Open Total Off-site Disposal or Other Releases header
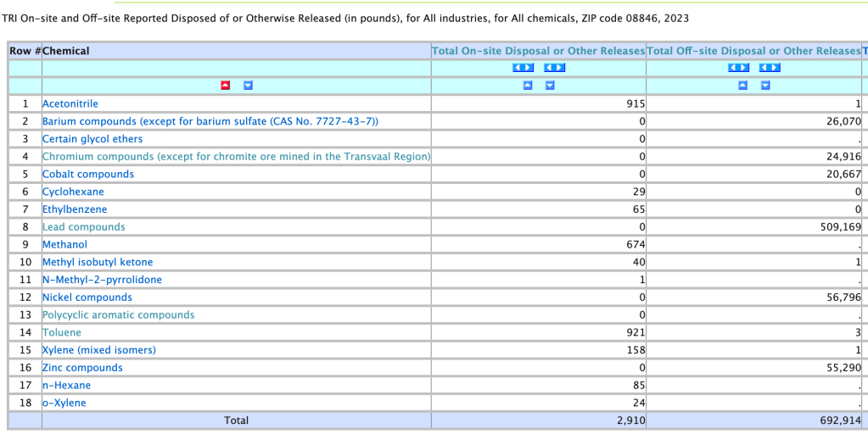868x434 pixels. [x=753, y=51]
